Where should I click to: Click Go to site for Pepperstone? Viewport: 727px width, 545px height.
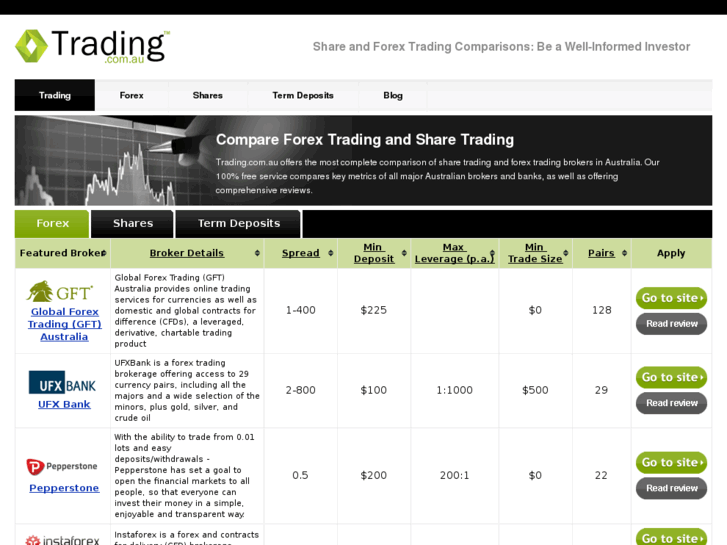pos(671,462)
